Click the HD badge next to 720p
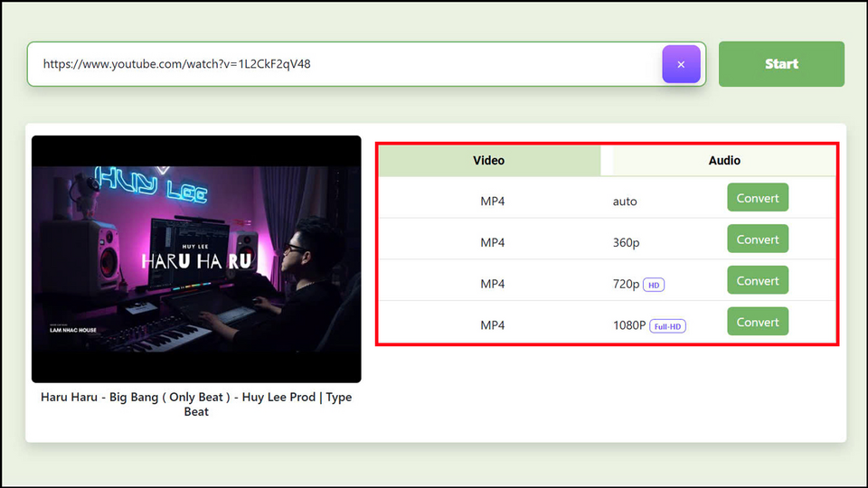This screenshot has height=488, width=868. [x=654, y=285]
